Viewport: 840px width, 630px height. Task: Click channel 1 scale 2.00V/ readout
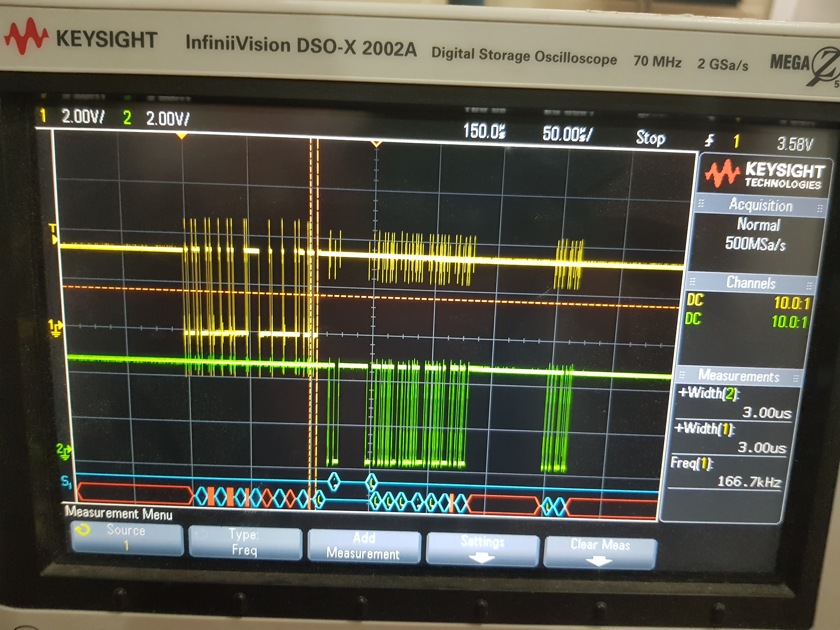83,117
